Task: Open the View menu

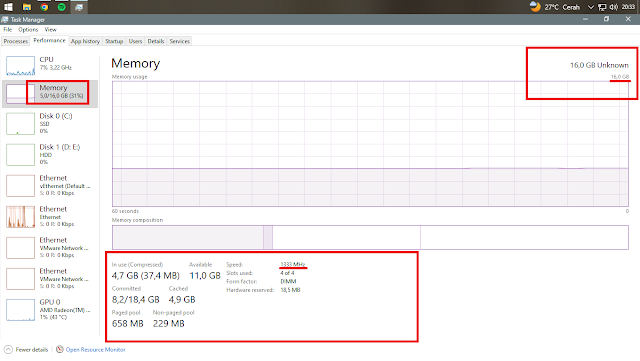Action: (50, 29)
